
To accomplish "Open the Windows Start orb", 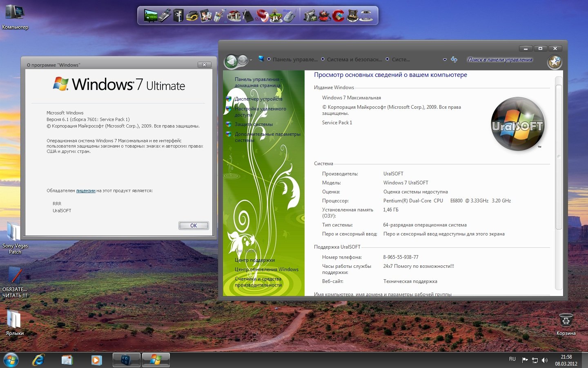I will [11, 360].
